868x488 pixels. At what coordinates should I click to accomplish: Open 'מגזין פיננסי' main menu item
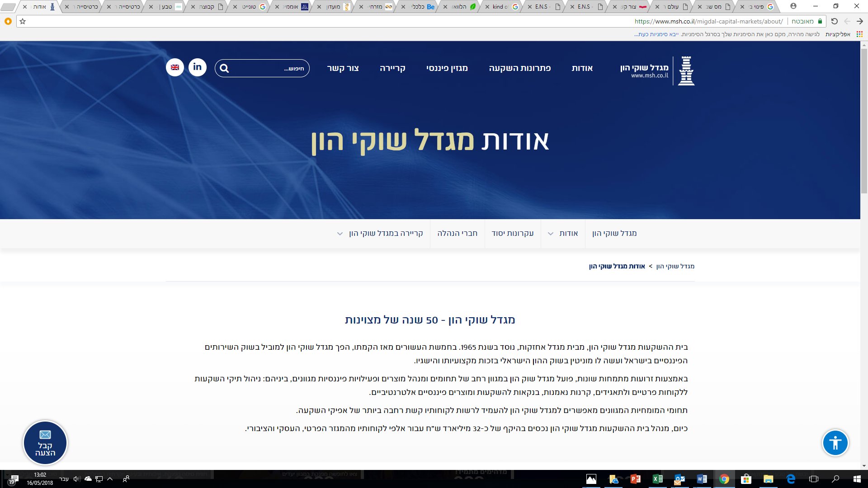(447, 68)
